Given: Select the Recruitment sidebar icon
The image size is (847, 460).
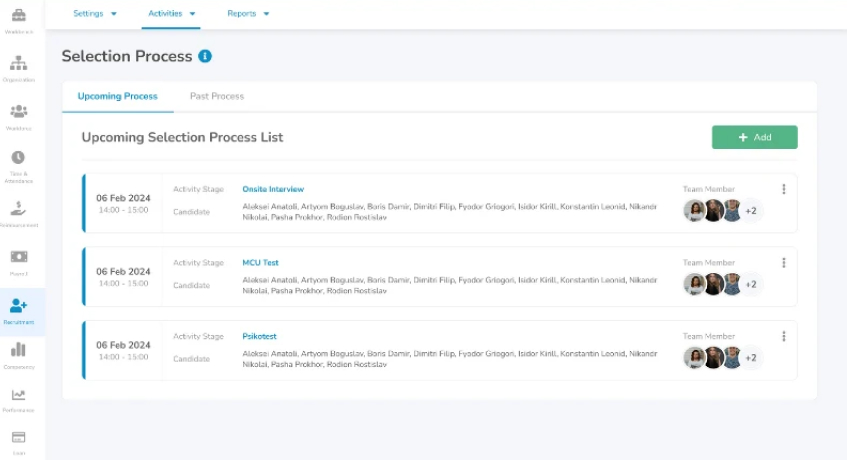Looking at the screenshot, I should pos(18,306).
